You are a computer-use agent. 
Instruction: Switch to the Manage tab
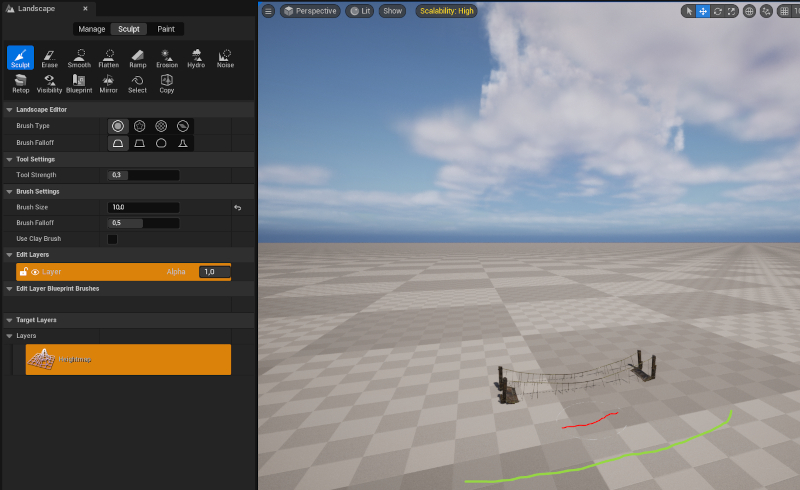click(92, 29)
